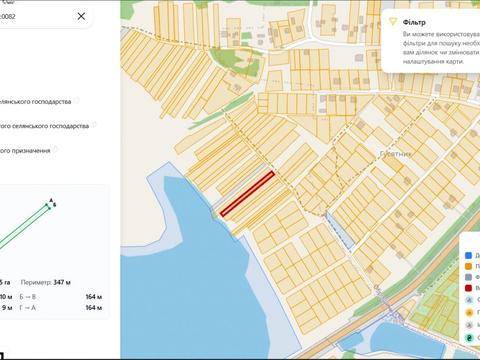Click info icon beside 'ого призначення'
This screenshot has width=480, height=360.
click(55, 149)
